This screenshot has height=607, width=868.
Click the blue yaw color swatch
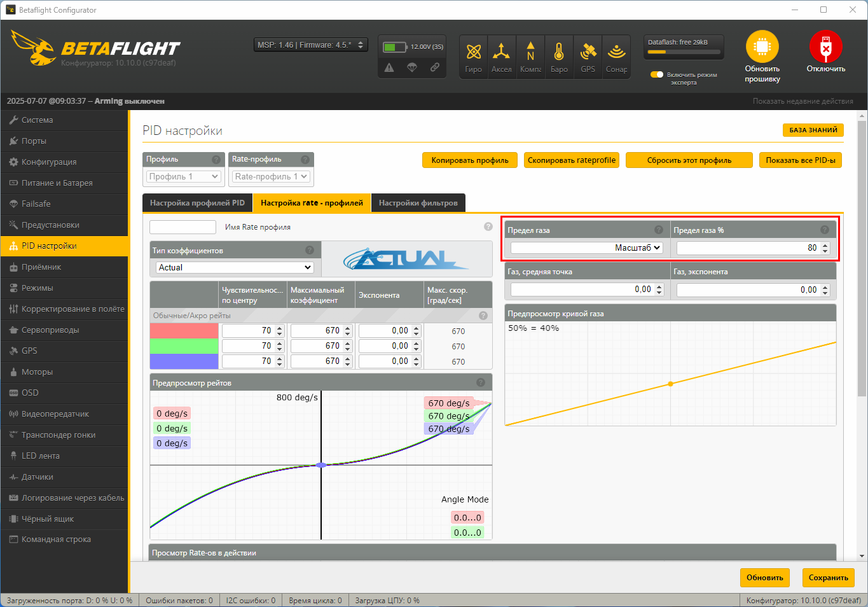[x=184, y=361]
